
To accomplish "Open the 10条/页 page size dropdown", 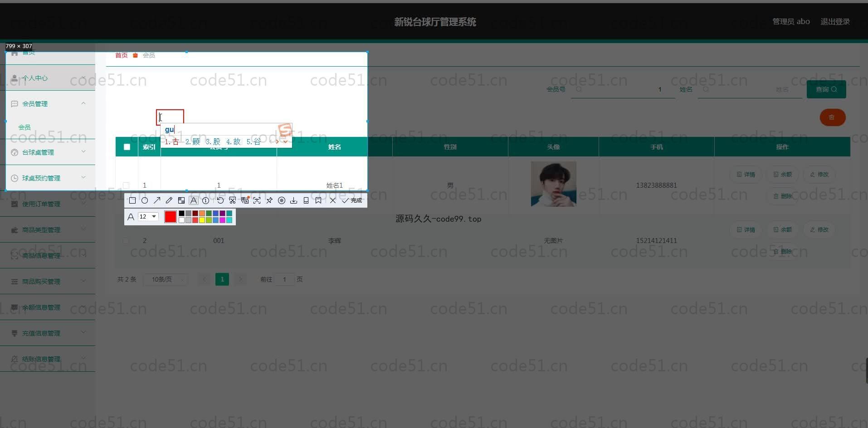I will click(165, 280).
